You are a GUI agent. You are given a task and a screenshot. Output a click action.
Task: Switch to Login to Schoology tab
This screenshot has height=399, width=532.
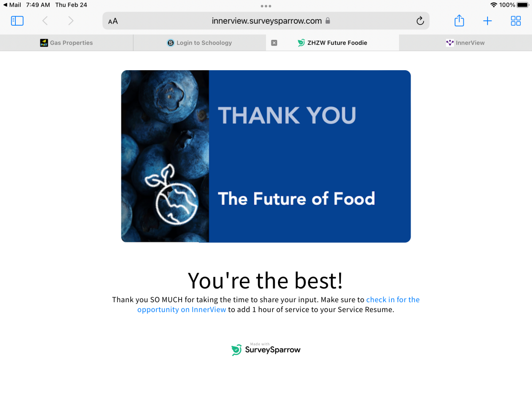tap(199, 43)
